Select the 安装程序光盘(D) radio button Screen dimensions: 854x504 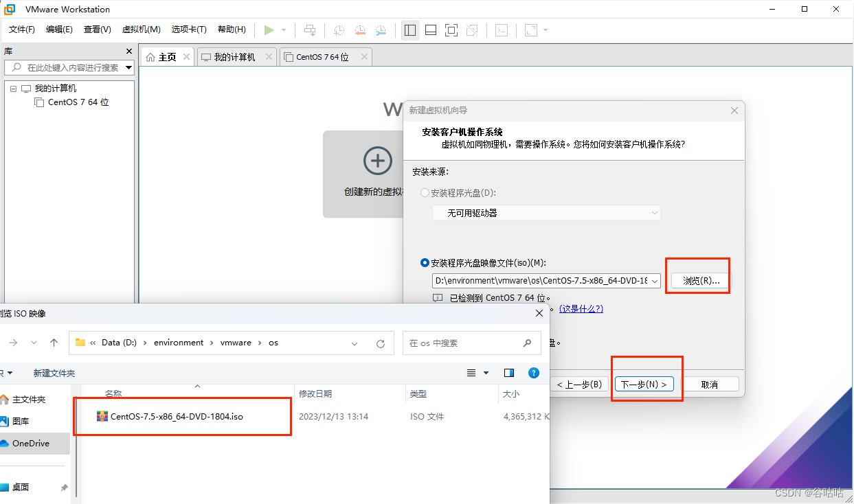pos(425,193)
